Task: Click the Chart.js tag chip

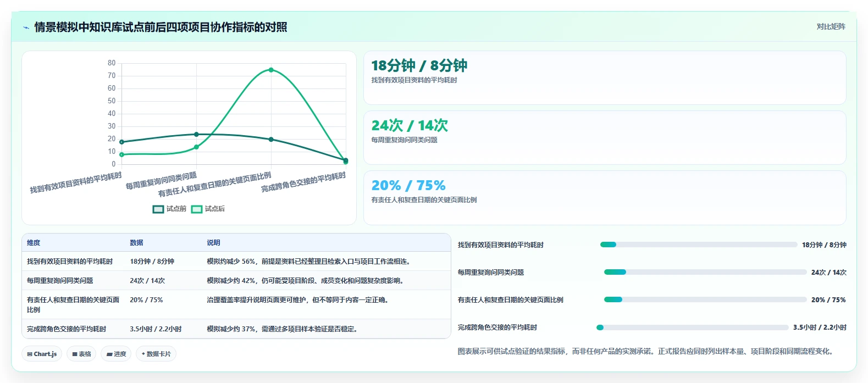Action: coord(42,354)
